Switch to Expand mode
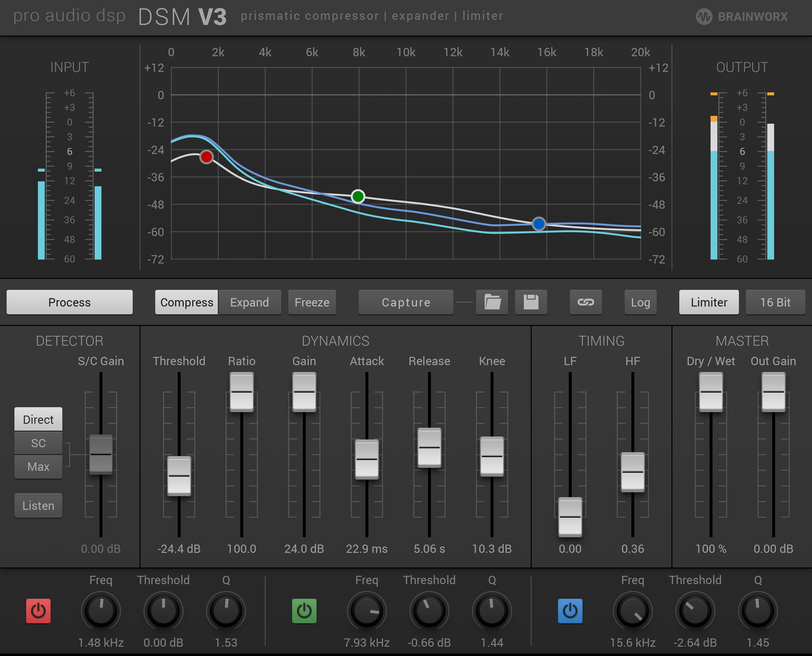The image size is (812, 656). coord(249,302)
